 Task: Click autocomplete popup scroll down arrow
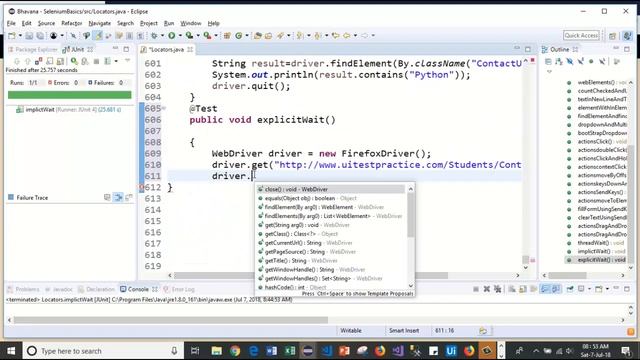pos(411,286)
